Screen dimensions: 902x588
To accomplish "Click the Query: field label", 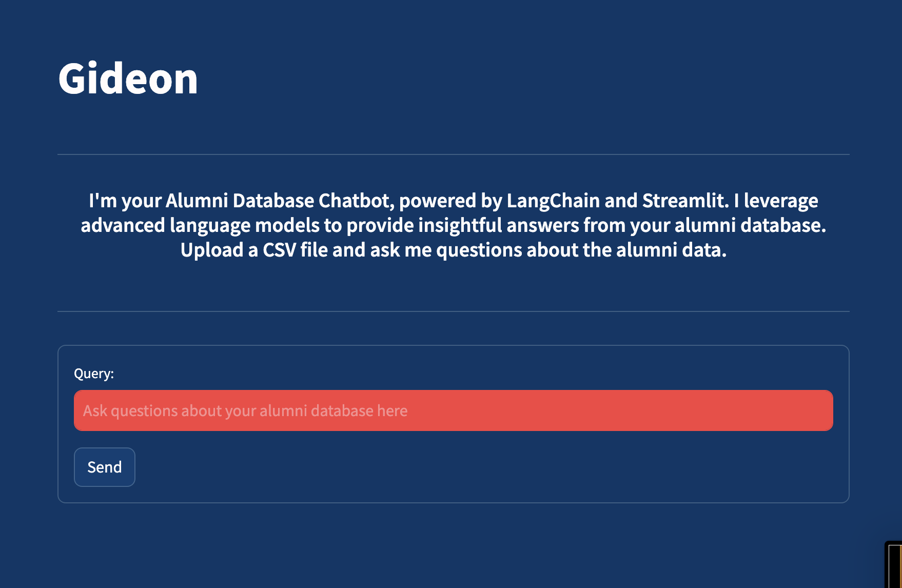I will point(94,374).
